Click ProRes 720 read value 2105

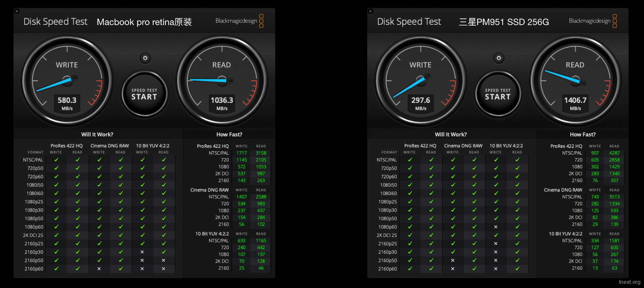[x=261, y=160]
